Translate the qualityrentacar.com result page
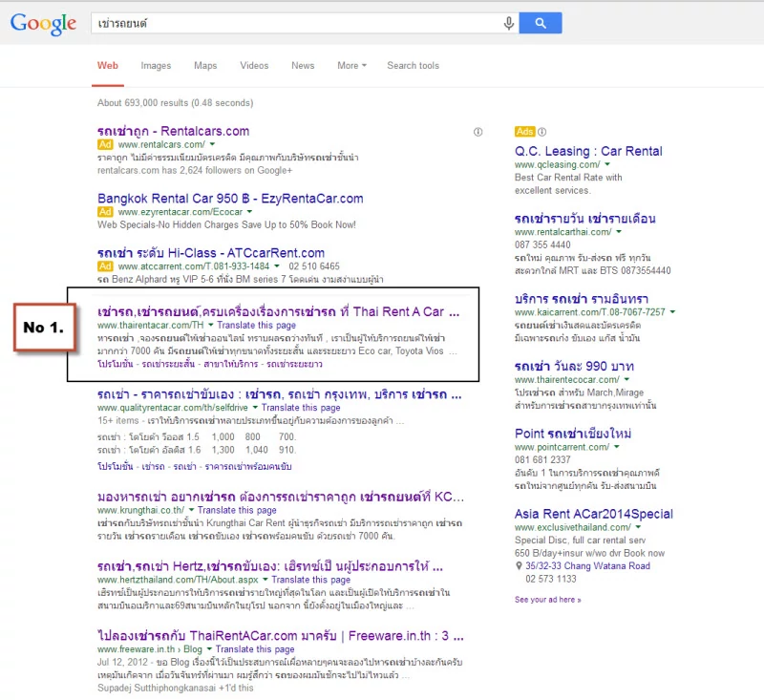Viewport: 764px width, 700px height. click(301, 407)
